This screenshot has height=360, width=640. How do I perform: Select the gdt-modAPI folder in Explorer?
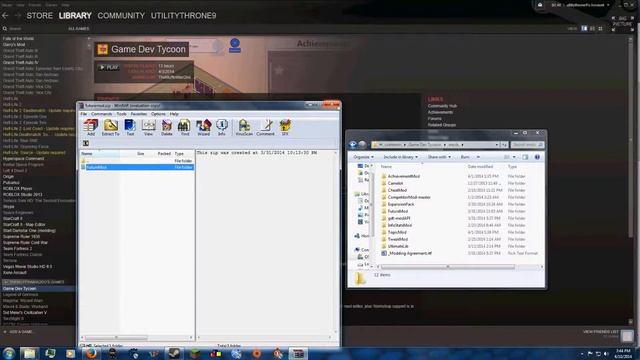(399, 218)
